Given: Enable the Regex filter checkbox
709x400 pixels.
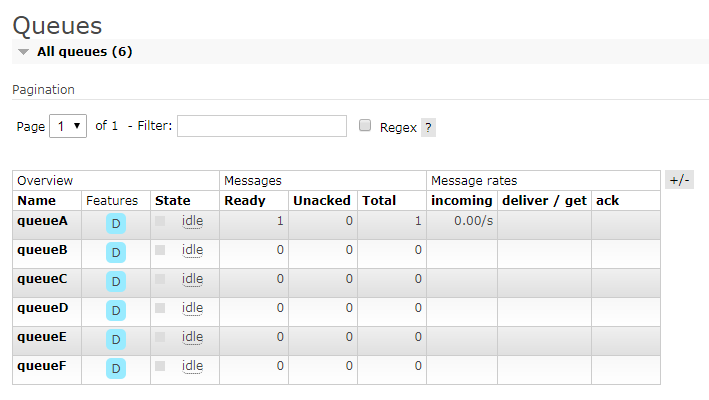Looking at the screenshot, I should [365, 126].
